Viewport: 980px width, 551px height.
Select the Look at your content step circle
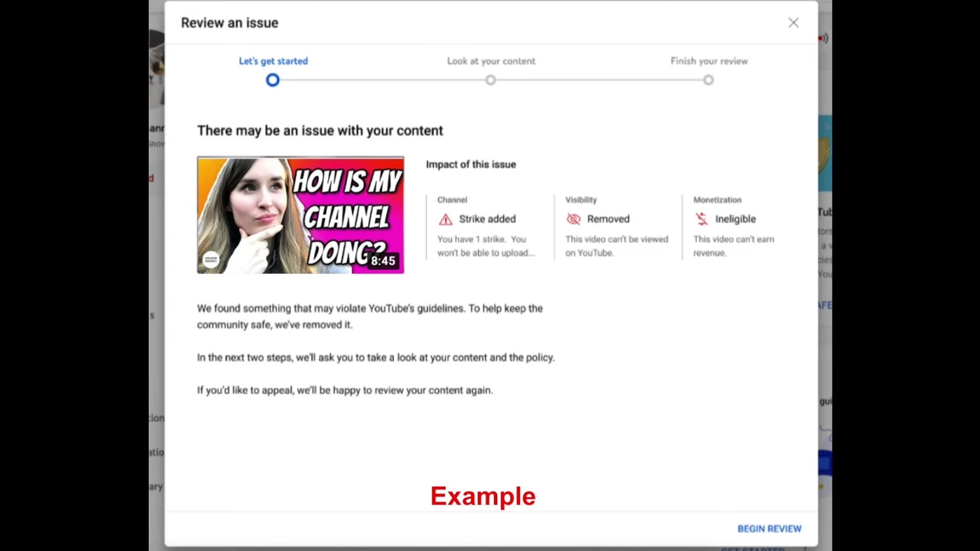491,80
